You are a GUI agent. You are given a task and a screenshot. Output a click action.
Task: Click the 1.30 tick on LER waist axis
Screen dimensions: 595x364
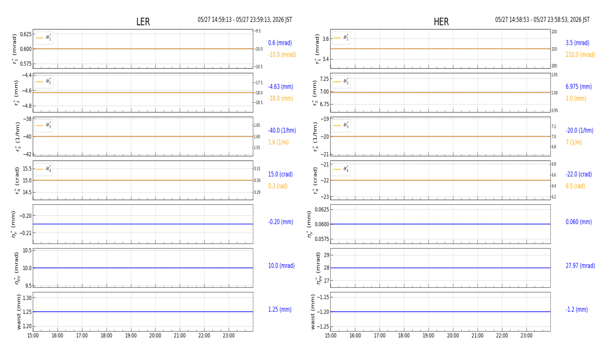(x=27, y=298)
